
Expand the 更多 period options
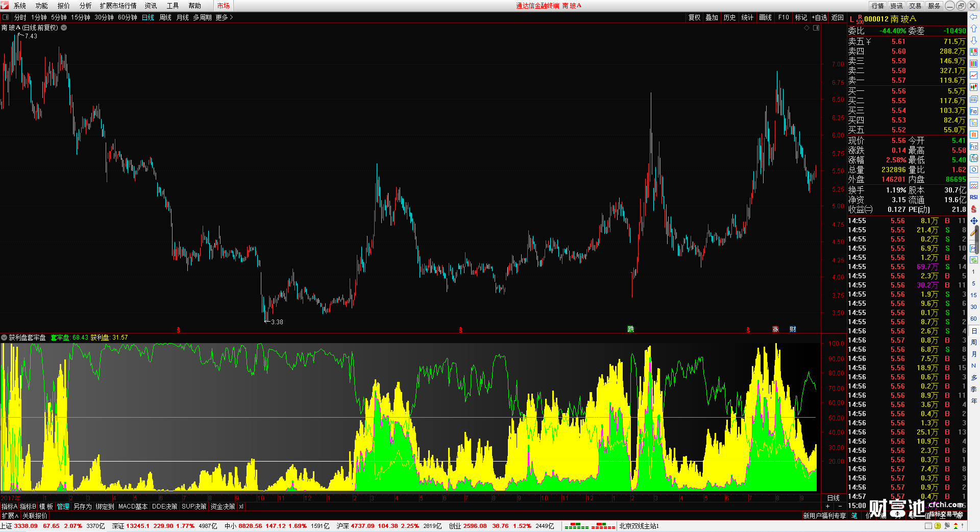pyautogui.click(x=224, y=17)
